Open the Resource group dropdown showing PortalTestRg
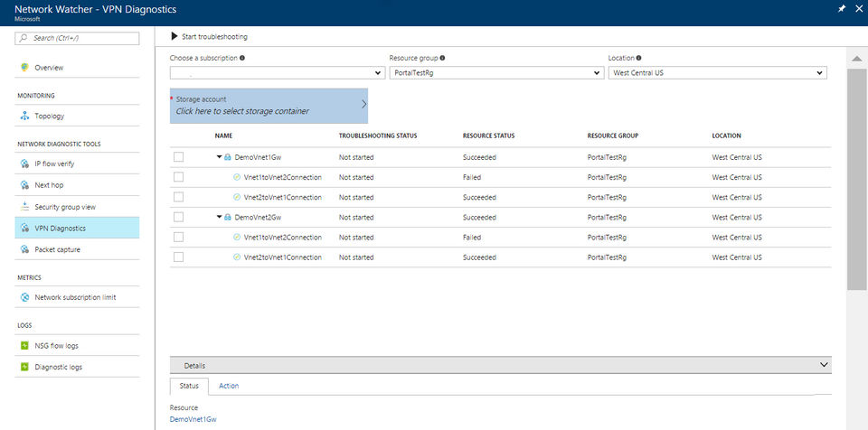 coord(496,73)
